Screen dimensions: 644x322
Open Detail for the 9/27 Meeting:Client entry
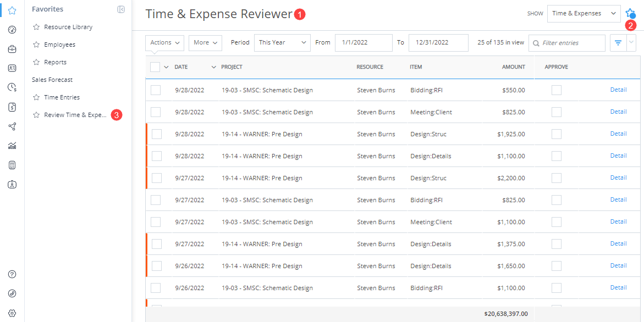click(619, 221)
